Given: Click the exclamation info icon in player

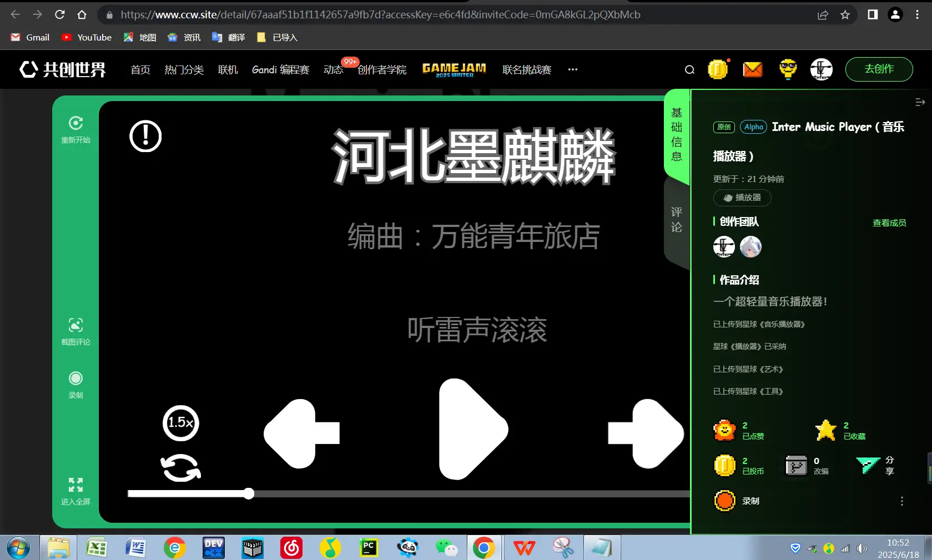Looking at the screenshot, I should tap(145, 136).
